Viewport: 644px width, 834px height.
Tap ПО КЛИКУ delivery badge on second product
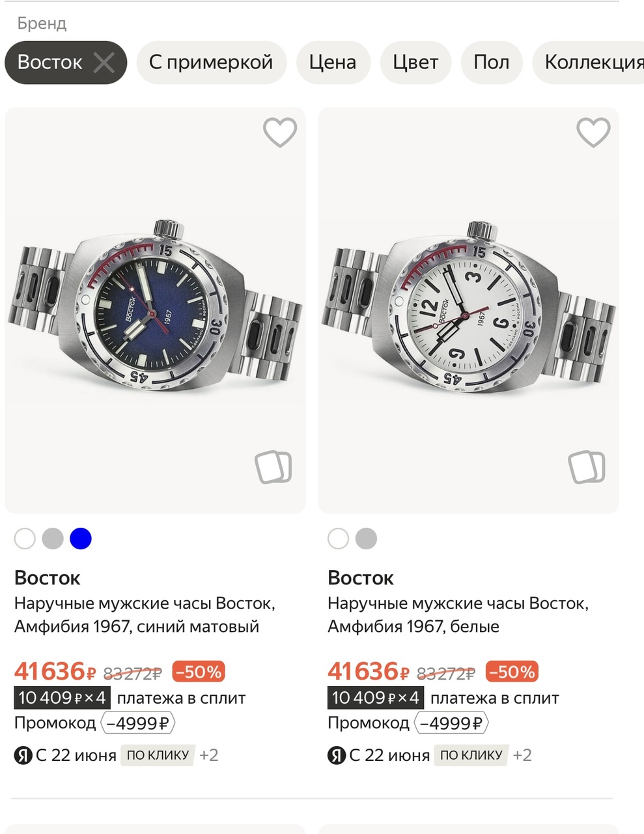[471, 756]
